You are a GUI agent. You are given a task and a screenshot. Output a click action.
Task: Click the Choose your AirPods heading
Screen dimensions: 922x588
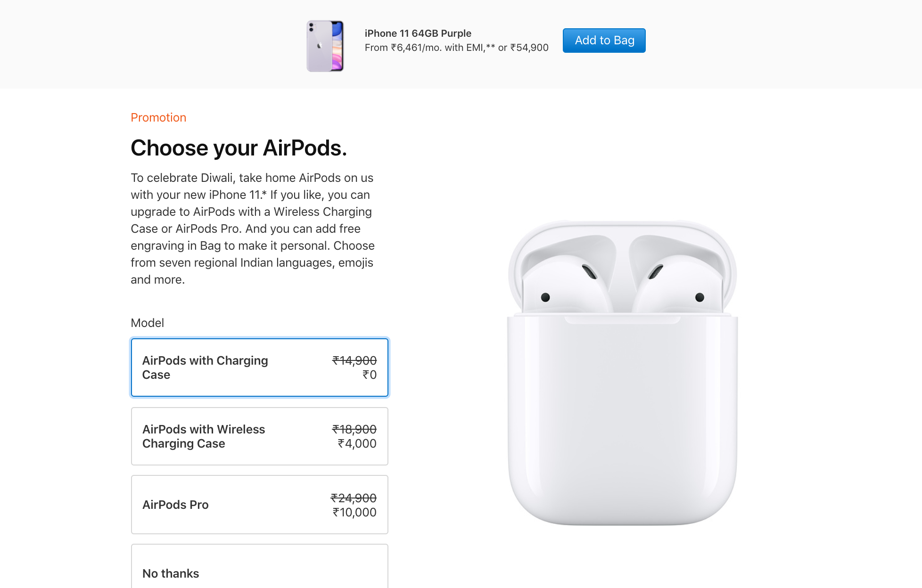tap(239, 148)
